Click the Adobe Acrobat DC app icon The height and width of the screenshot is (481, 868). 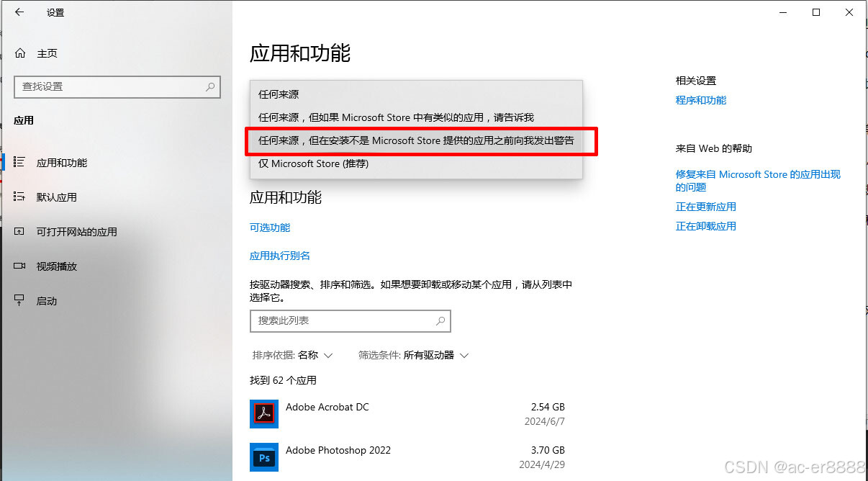point(264,414)
